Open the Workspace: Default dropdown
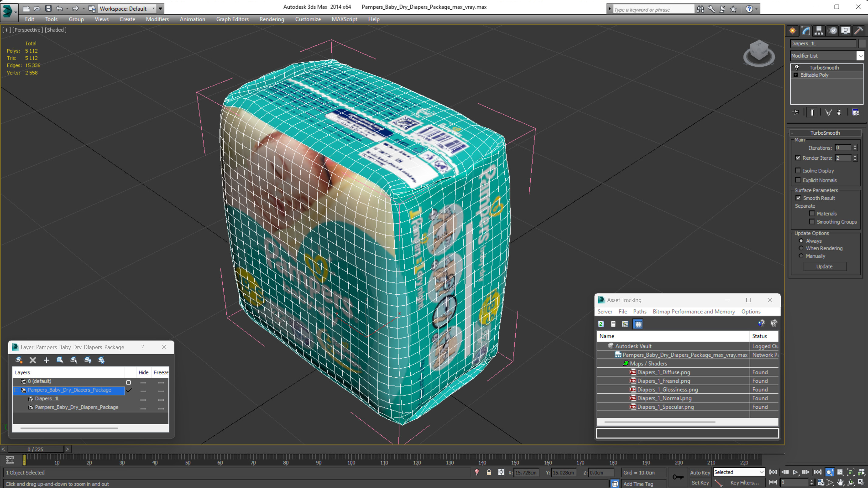This screenshot has width=868, height=488. pyautogui.click(x=127, y=9)
